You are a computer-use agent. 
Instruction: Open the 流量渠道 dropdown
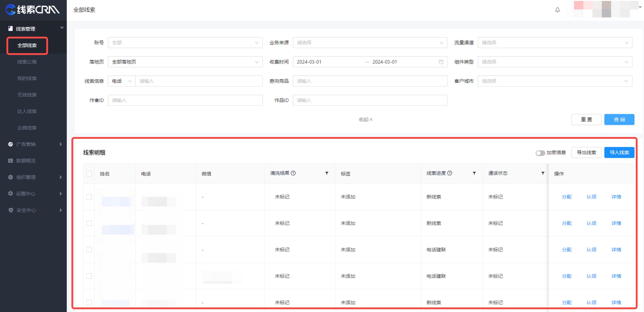tap(555, 43)
